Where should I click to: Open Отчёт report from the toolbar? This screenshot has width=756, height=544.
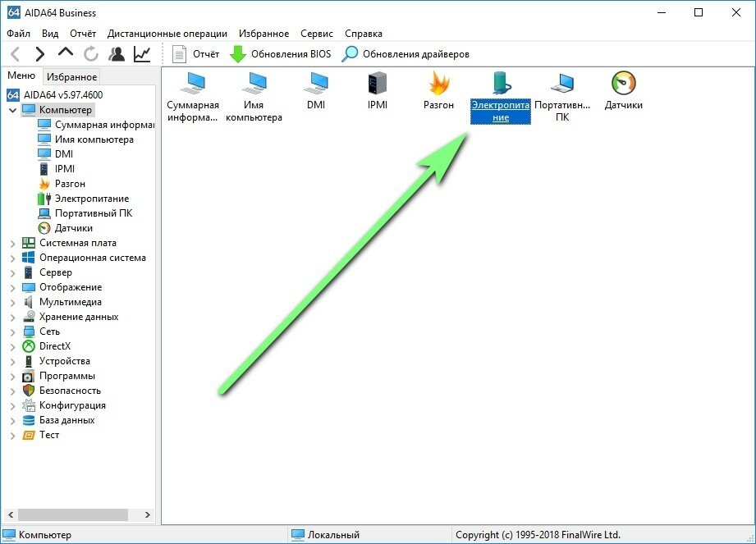click(195, 54)
